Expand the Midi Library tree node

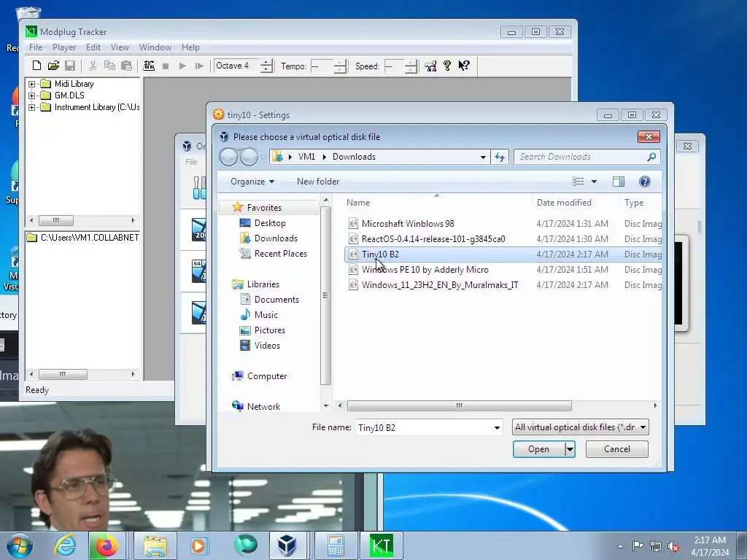click(x=31, y=84)
